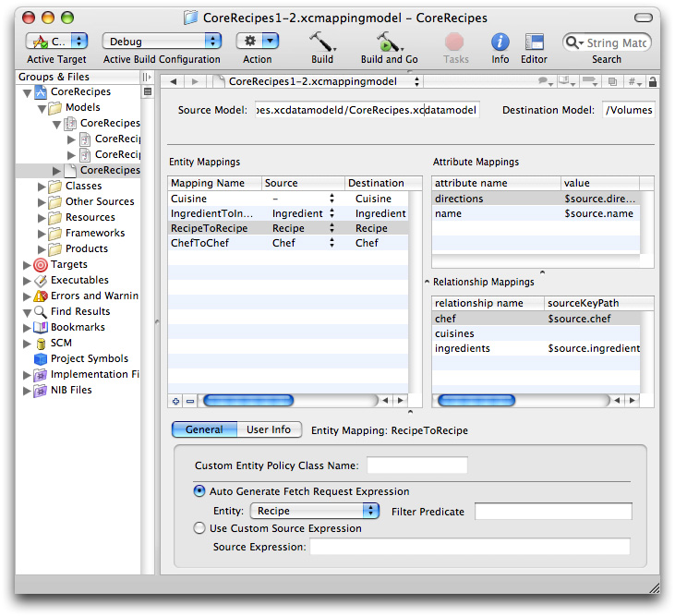Screen dimensions: 675x616
Task: Switch to the User Info tab
Action: (x=269, y=429)
